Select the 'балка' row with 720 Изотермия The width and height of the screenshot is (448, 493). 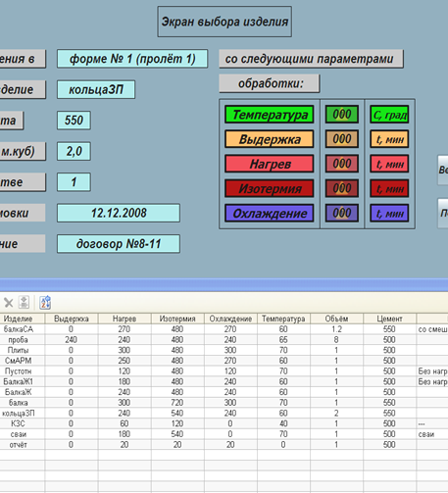click(x=224, y=403)
